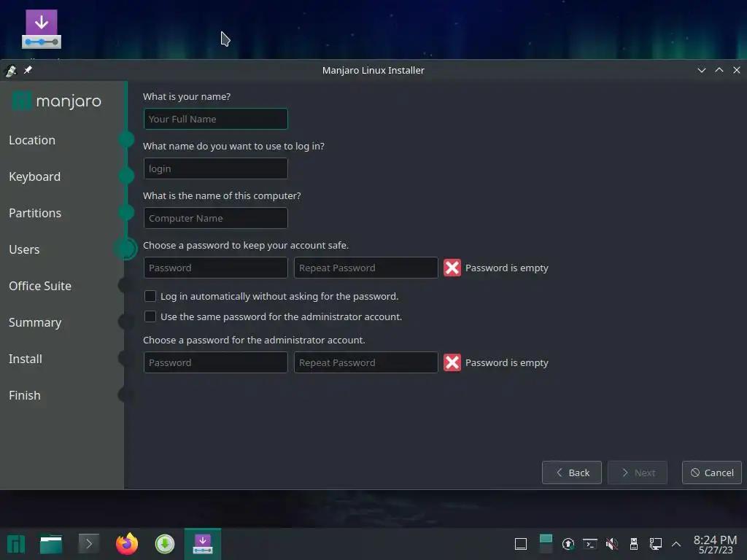Expand the hidden system tray icons arrow
Viewport: 747px width, 560px height.
pyautogui.click(x=676, y=544)
